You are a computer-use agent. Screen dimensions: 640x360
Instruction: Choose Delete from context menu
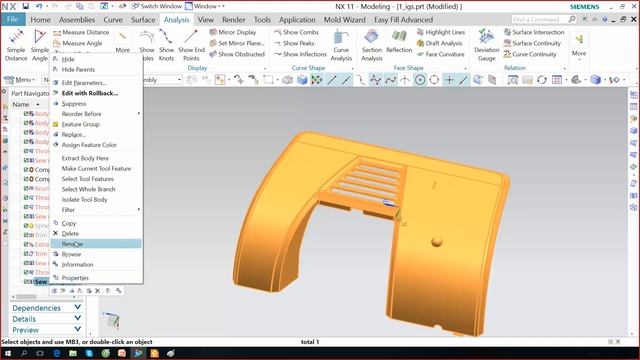tap(96, 233)
